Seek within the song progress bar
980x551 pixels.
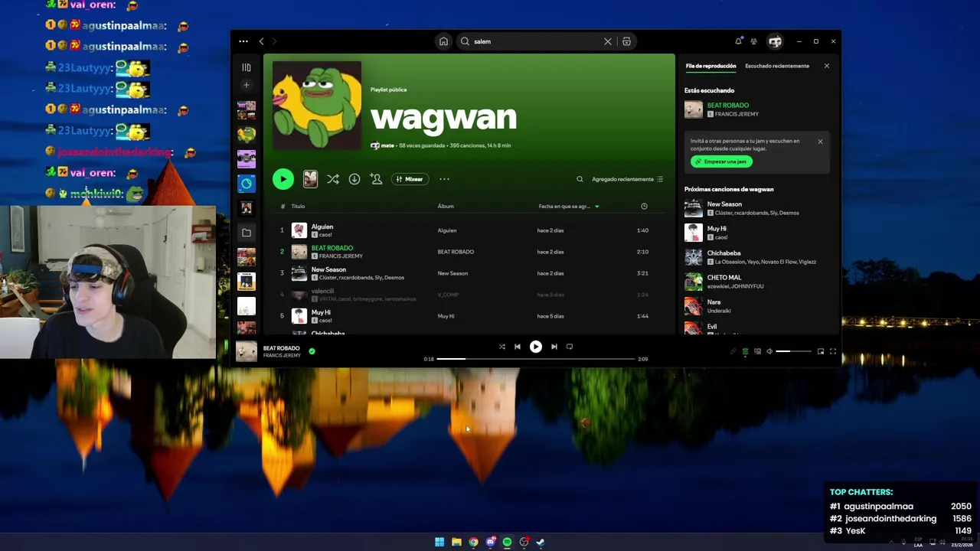click(x=536, y=359)
